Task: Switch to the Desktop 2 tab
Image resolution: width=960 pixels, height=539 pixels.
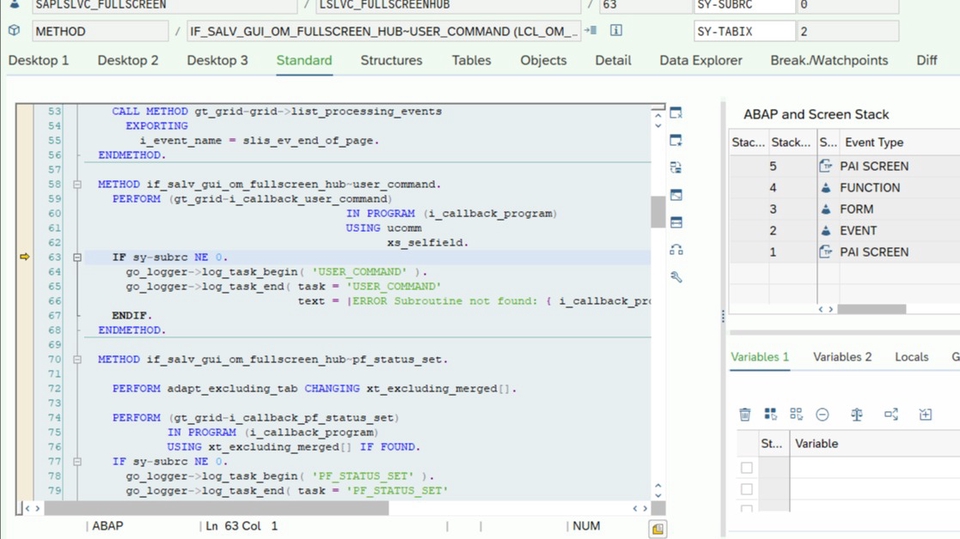Action: (128, 60)
